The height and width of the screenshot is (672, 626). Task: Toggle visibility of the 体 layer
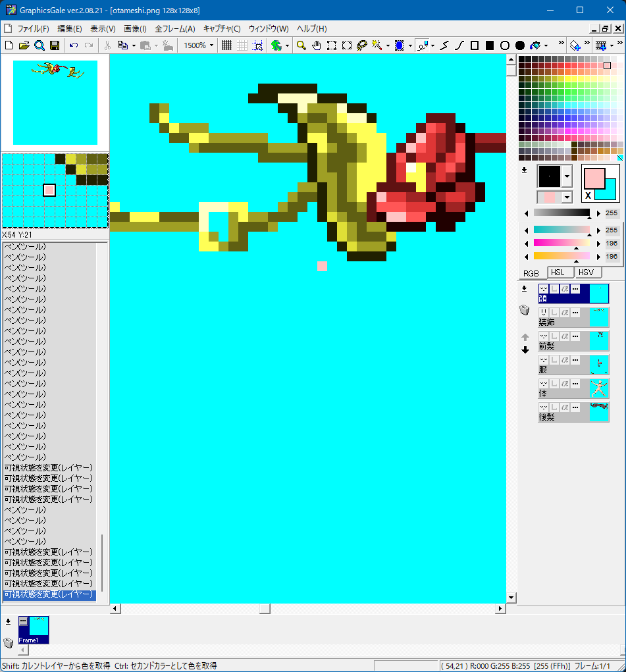pyautogui.click(x=544, y=384)
